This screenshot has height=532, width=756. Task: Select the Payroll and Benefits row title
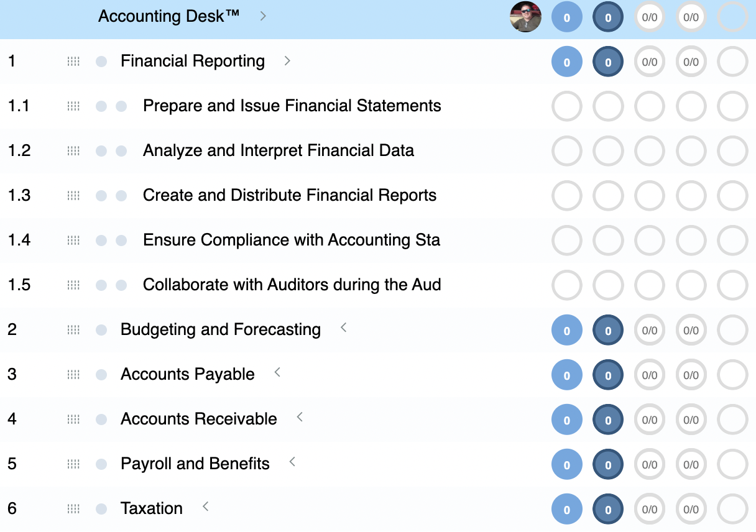click(195, 464)
